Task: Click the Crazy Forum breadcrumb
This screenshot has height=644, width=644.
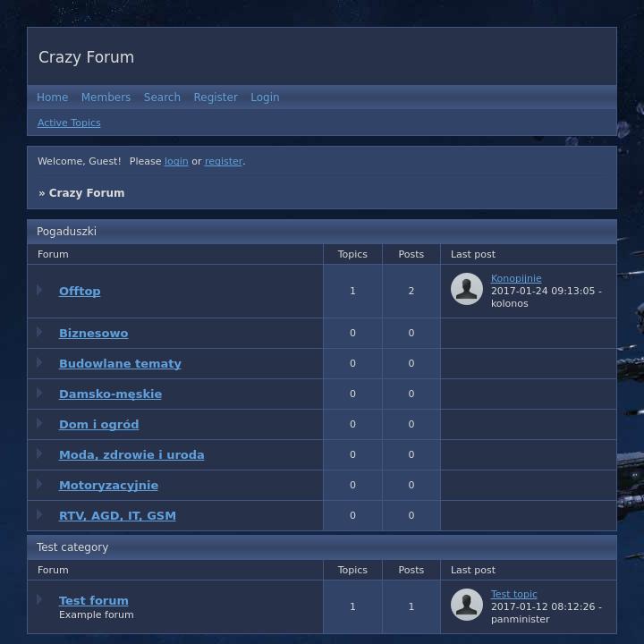Action: [86, 193]
